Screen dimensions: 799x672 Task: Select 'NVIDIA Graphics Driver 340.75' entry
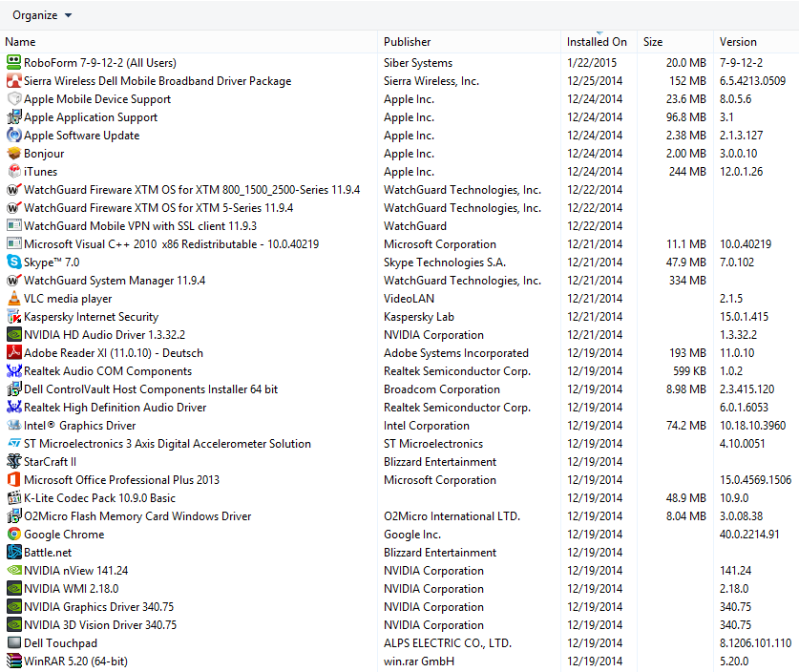[99, 607]
